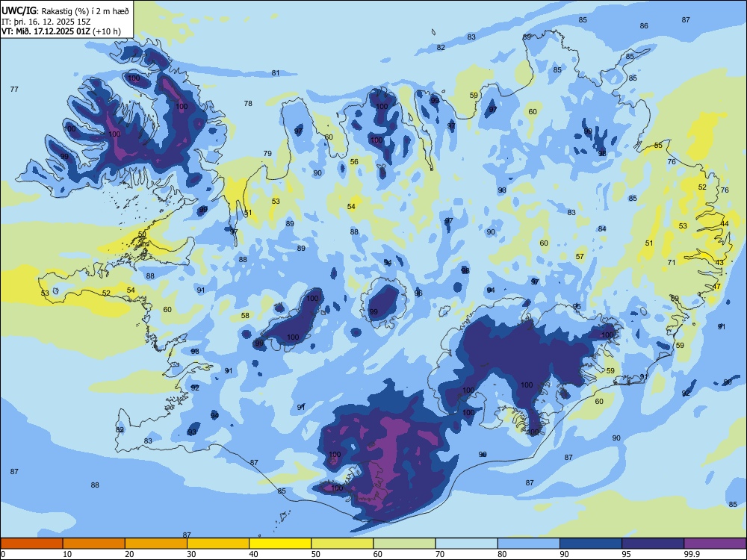Click the 30–40% amber legend segment
The height and width of the screenshot is (560, 747).
tap(217, 544)
